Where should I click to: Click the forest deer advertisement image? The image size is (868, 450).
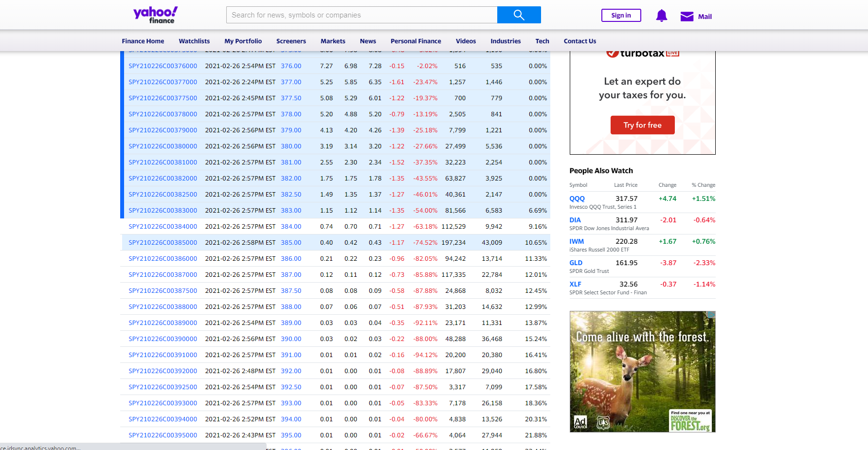642,372
